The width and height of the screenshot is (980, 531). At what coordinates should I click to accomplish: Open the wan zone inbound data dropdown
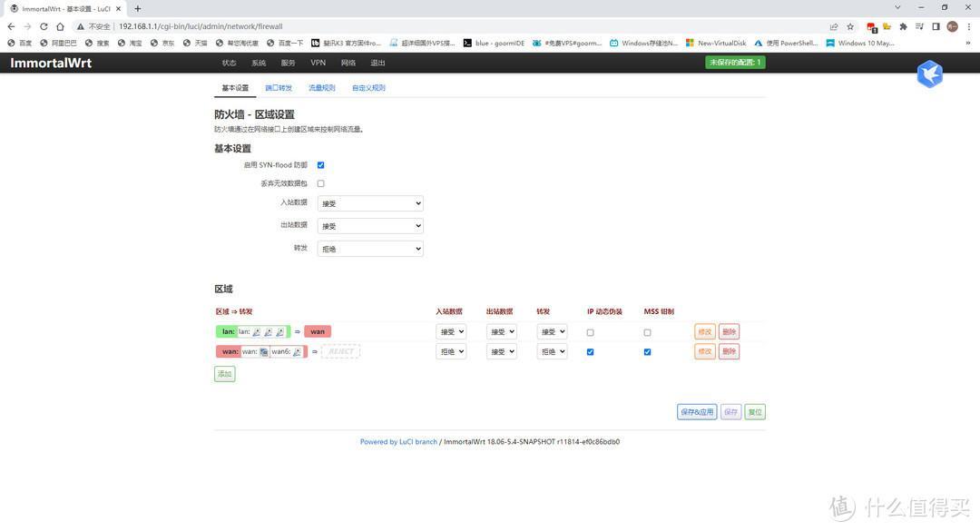pos(451,351)
